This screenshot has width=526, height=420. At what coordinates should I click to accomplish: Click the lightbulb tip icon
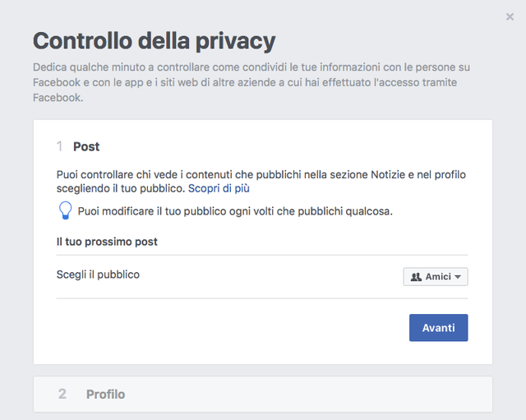tap(65, 210)
